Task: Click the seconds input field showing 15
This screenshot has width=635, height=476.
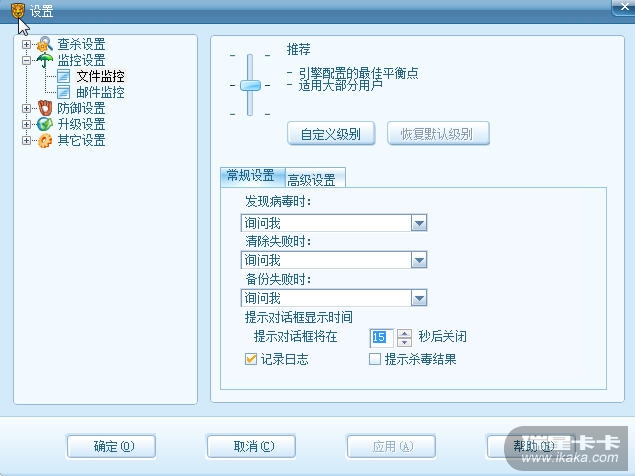Action: (381, 337)
